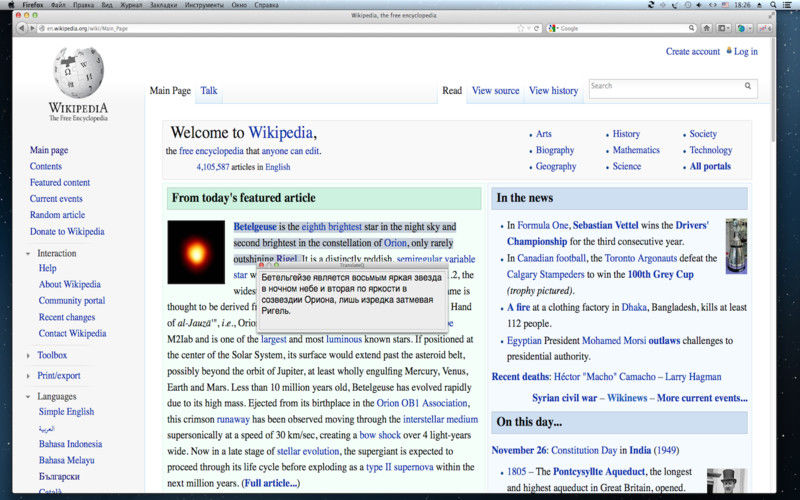This screenshot has height=500, width=800.
Task: Click the 4,105,587 articles count link
Action: click(x=213, y=167)
